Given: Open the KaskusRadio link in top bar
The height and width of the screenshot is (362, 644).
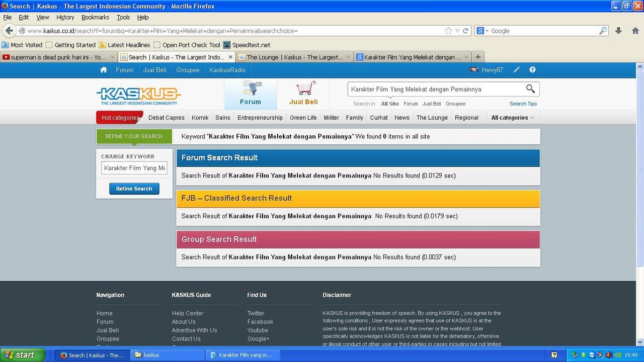Looking at the screenshot, I should (x=227, y=70).
